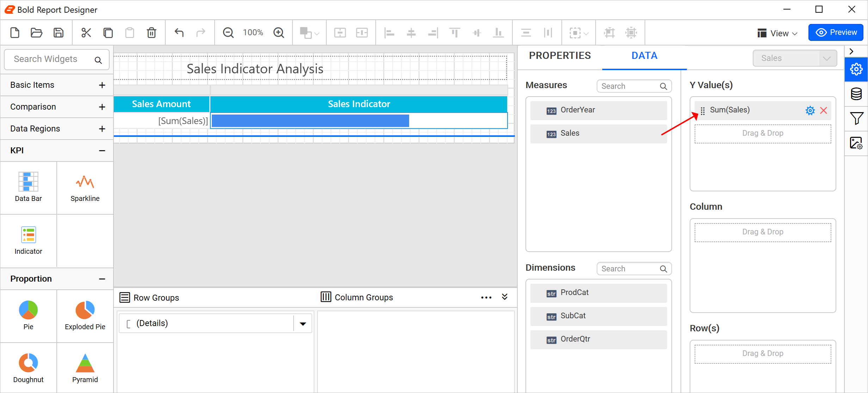Click the New report icon
The image size is (868, 393).
point(15,33)
